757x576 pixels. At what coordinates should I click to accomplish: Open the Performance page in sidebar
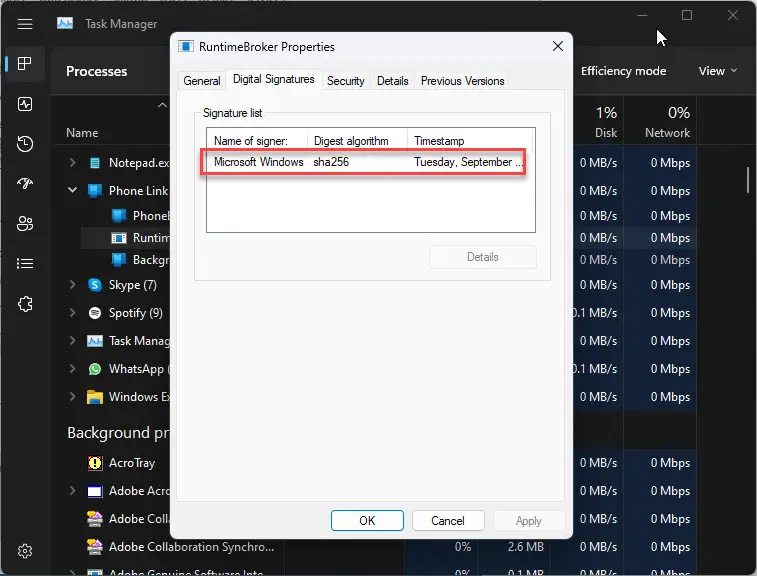[25, 104]
